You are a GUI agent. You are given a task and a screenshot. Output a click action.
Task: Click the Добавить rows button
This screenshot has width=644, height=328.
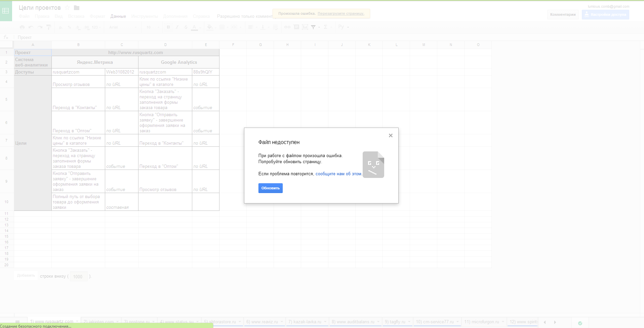coord(26,276)
